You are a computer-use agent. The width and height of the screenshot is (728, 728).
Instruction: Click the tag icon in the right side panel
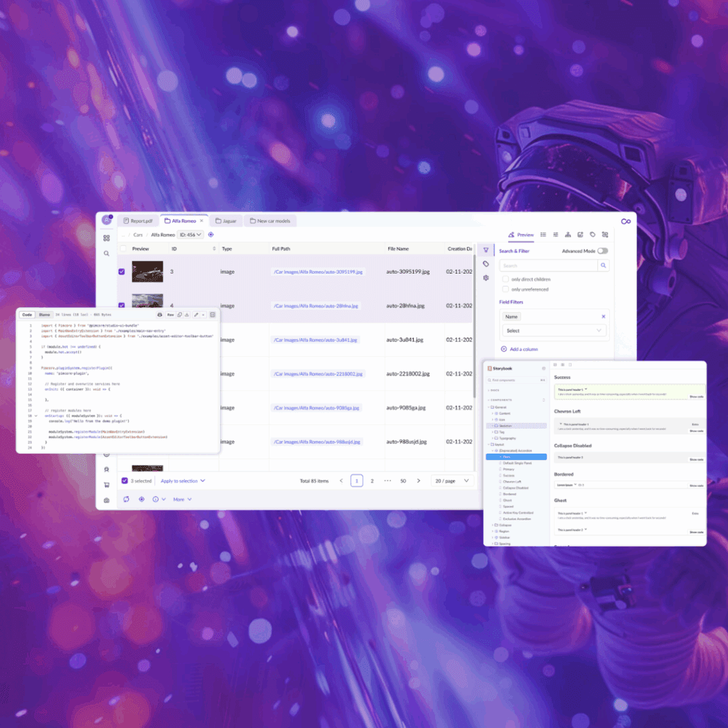point(486,264)
